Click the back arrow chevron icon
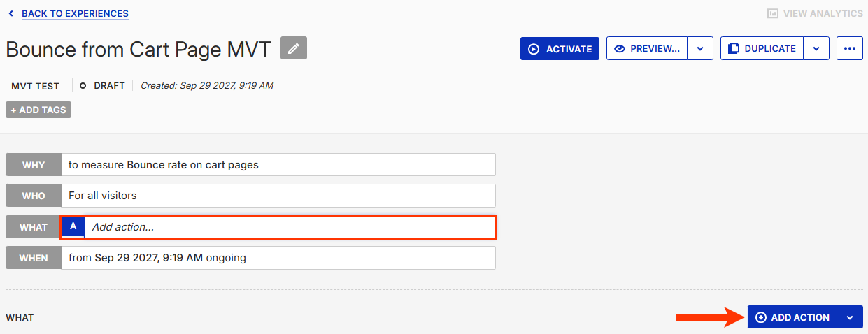This screenshot has width=868, height=334. 10,13
